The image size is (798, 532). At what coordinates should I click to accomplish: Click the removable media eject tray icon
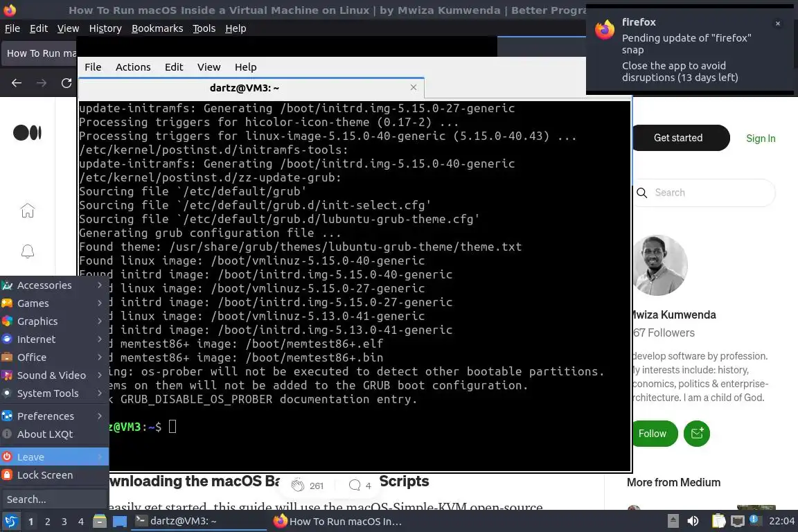673,521
